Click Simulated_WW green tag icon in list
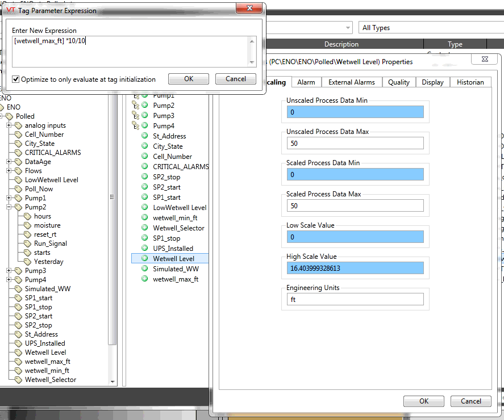The image size is (504, 420). tap(144, 269)
